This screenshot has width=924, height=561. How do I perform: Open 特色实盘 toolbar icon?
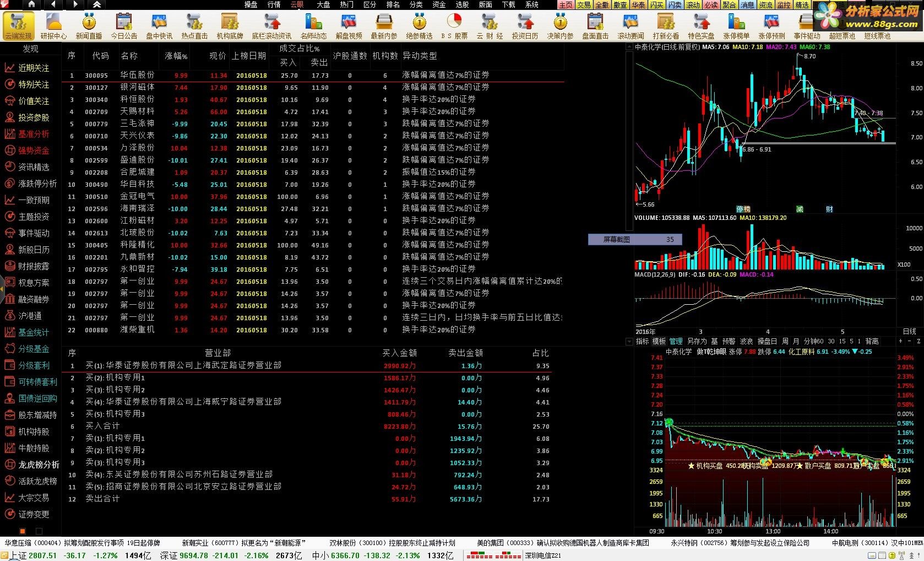pyautogui.click(x=701, y=26)
